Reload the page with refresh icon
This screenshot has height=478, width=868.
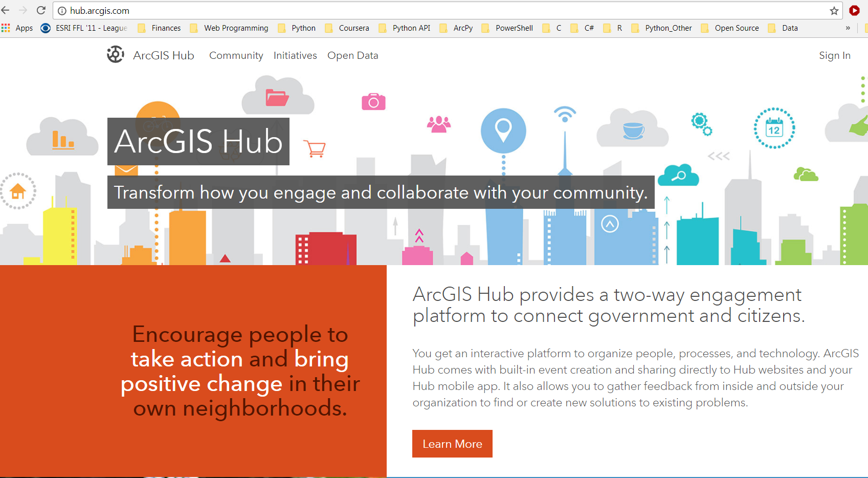(x=41, y=10)
